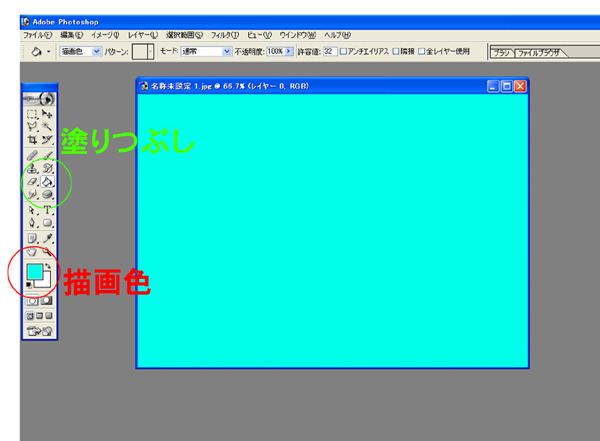Select the Eyedropper tool
Screen dimensions: 600x441
(x=47, y=238)
